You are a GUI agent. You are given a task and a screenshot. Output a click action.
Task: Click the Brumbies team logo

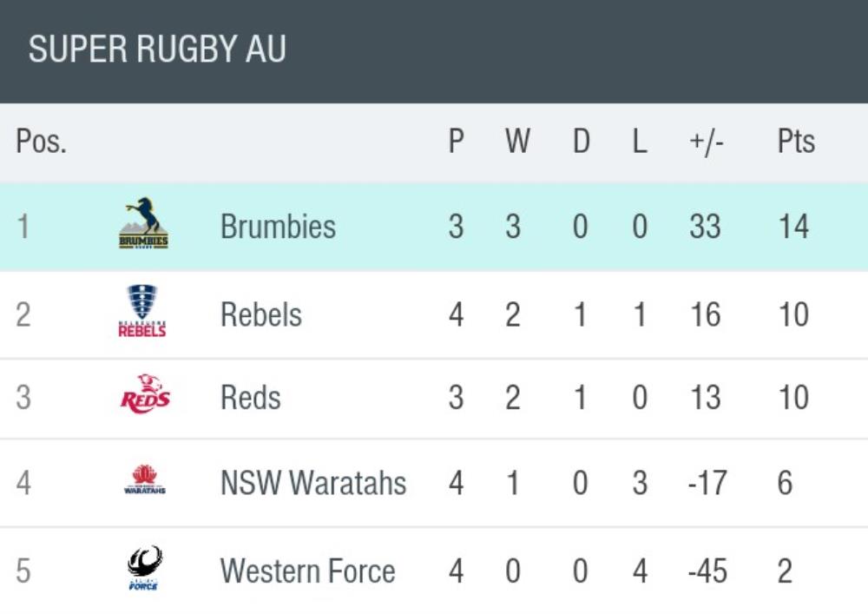pos(143,225)
